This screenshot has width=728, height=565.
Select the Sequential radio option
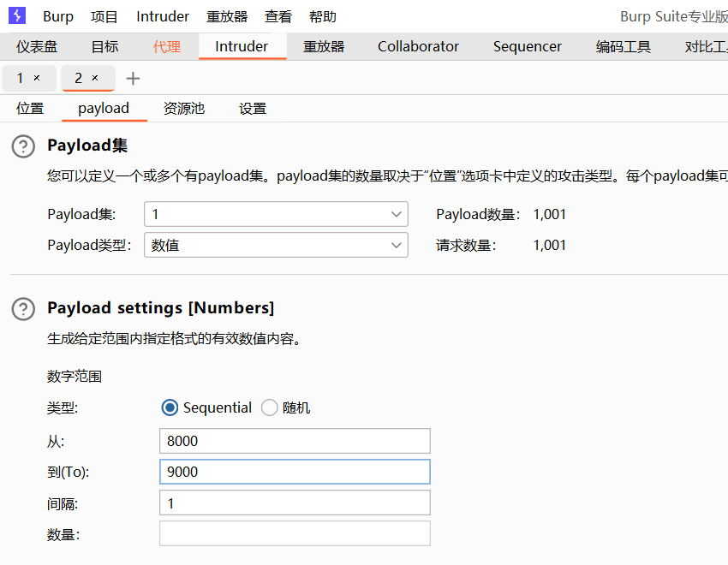click(x=170, y=407)
